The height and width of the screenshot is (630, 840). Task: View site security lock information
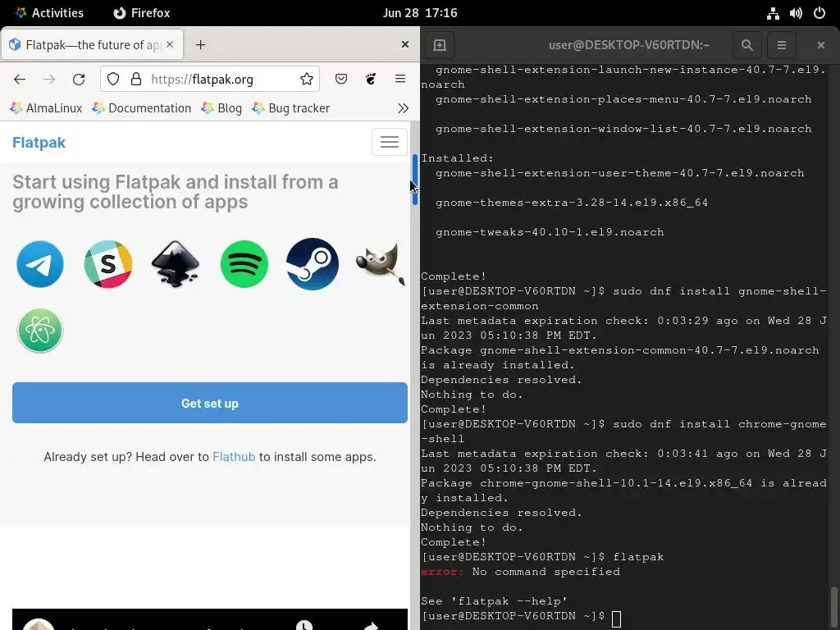point(136,80)
